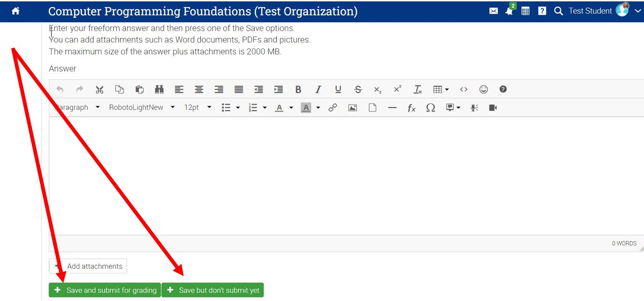This screenshot has width=644, height=301.
Task: Open notifications bell with badge
Action: pos(509,11)
